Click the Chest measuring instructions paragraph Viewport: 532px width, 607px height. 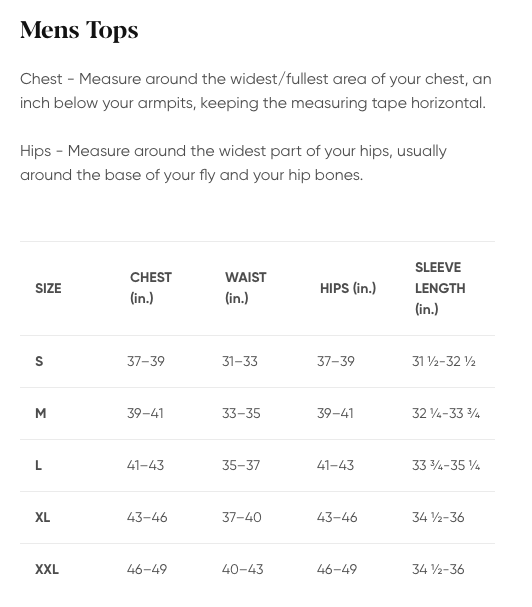(x=256, y=91)
